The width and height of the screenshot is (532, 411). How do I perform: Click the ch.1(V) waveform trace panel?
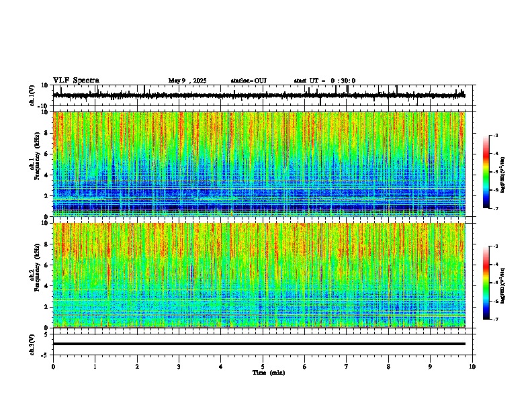(263, 95)
